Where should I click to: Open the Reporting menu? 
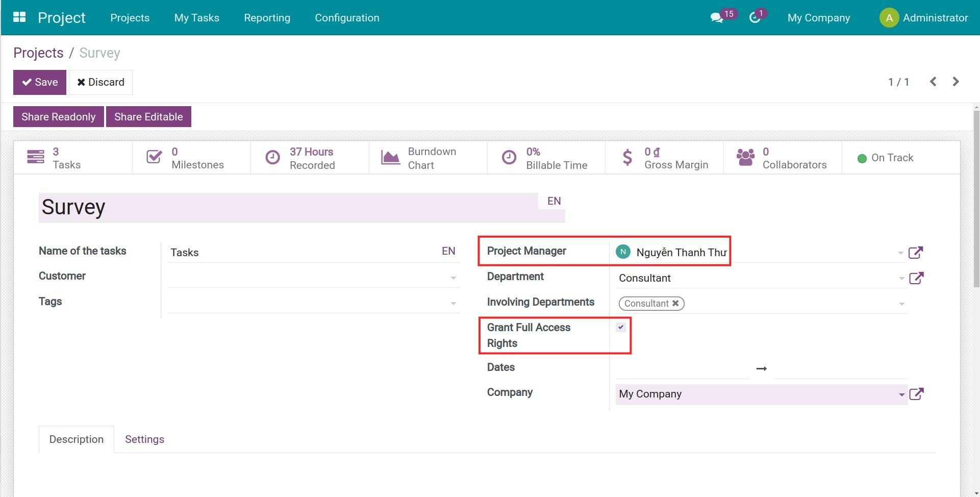267,18
